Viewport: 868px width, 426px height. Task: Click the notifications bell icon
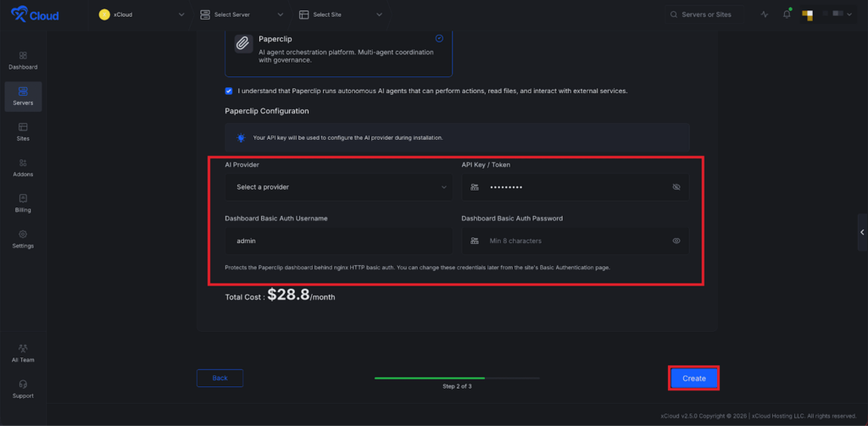[787, 14]
